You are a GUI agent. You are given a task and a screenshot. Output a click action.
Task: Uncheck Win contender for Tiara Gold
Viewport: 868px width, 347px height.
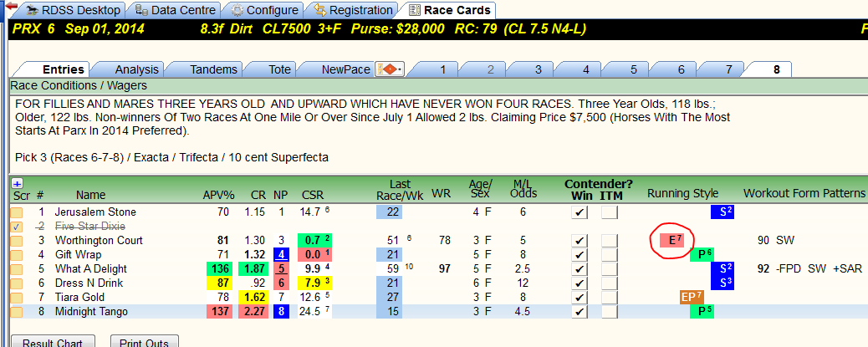coord(579,297)
